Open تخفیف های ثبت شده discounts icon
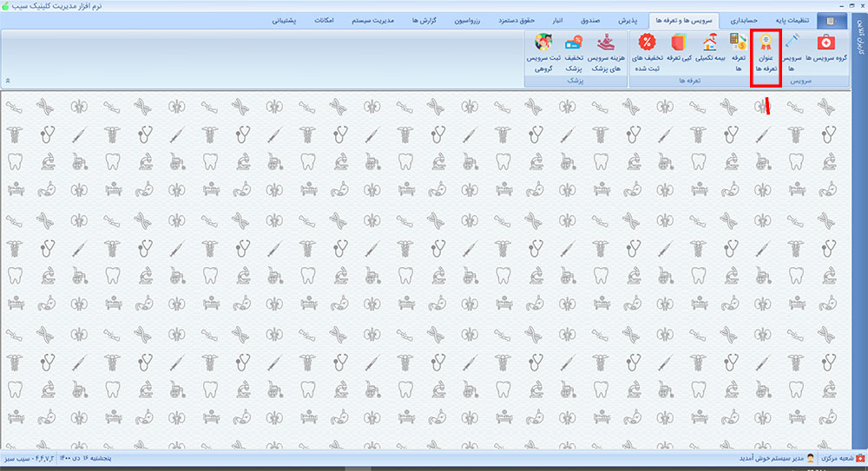Screen dimensions: 868x471 (646, 51)
